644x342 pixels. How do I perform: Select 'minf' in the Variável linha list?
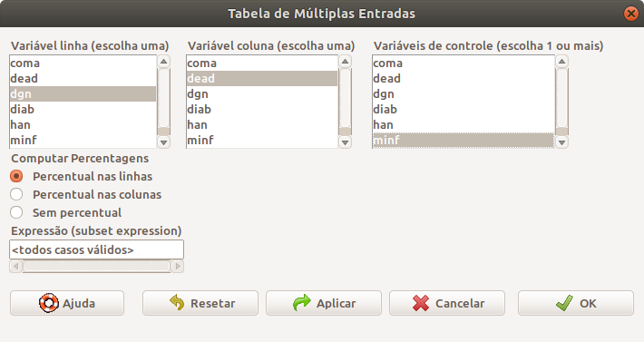(83, 141)
